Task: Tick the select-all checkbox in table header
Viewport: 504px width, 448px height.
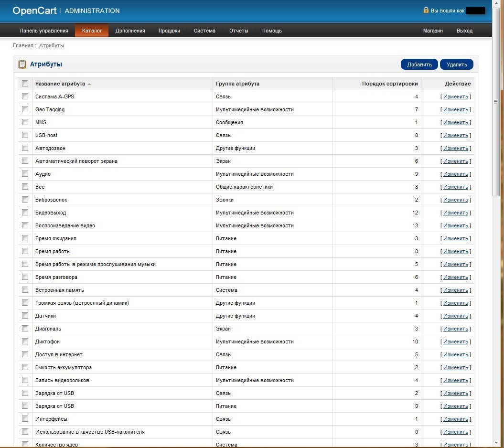Action: [x=25, y=83]
